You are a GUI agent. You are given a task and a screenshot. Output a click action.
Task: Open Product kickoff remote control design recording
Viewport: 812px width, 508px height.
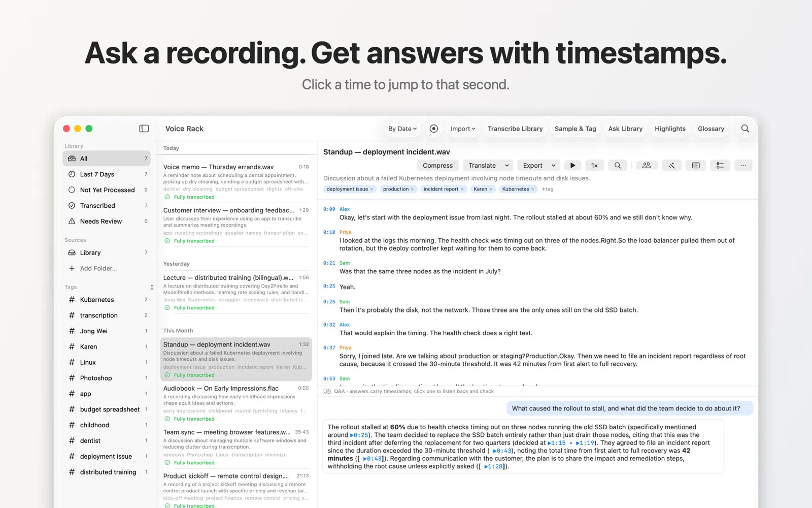click(x=236, y=490)
